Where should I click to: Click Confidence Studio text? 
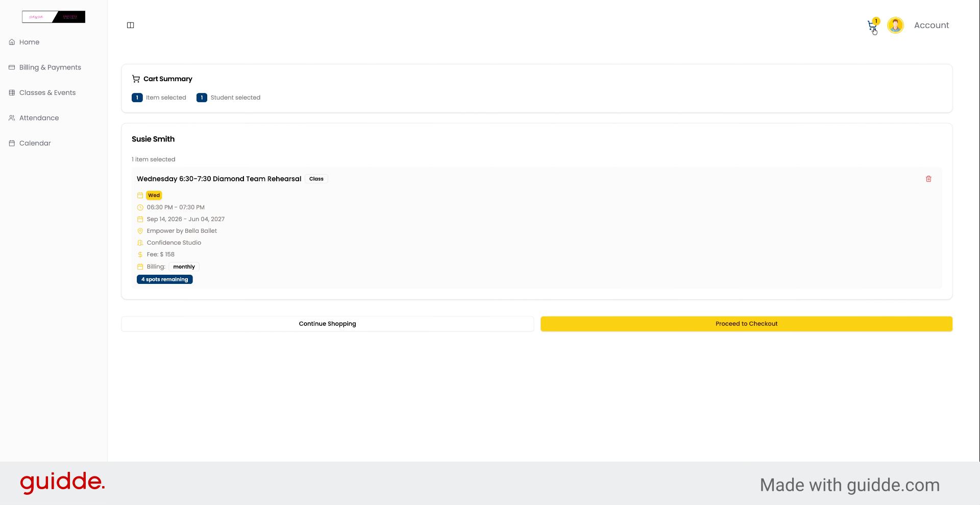[174, 243]
